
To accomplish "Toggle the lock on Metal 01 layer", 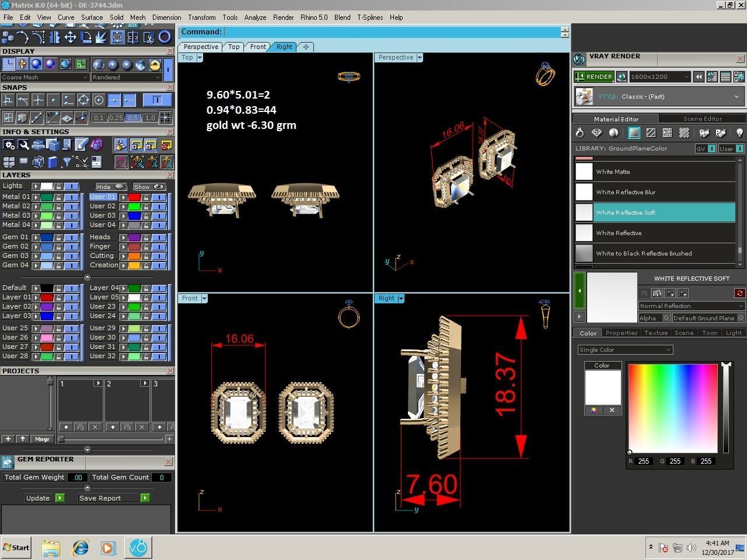I will pyautogui.click(x=58, y=197).
